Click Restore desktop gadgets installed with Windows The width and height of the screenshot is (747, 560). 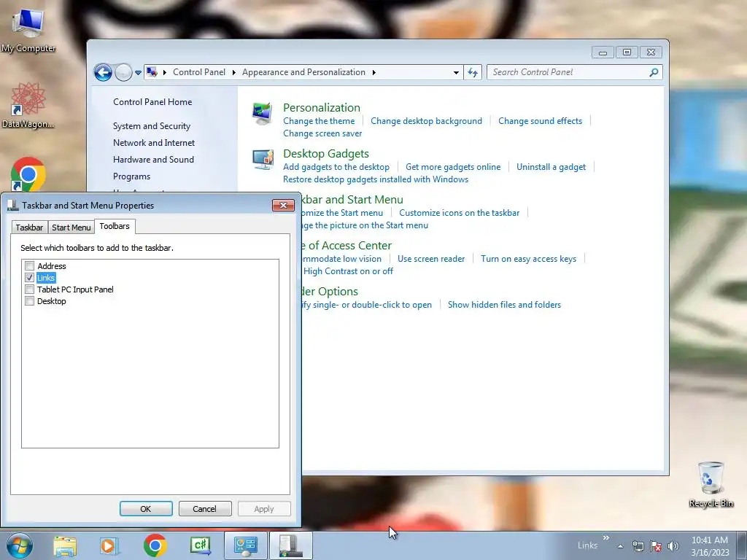[376, 179]
